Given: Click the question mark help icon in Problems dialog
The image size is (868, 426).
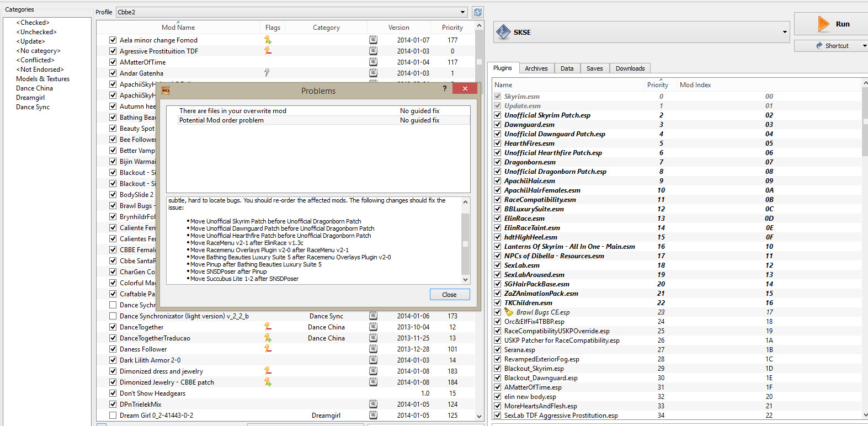Looking at the screenshot, I should [445, 89].
